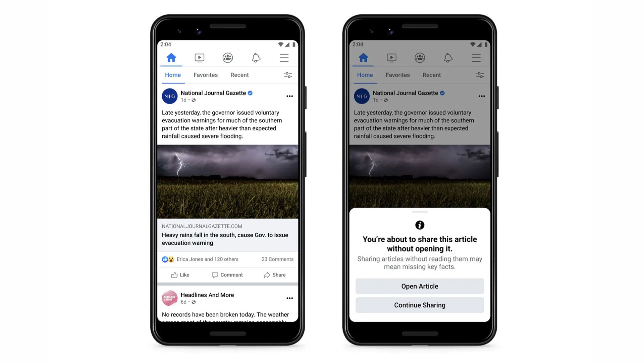This screenshot has height=362, width=644.
Task: Tap the three-dot options menu icon on post
Action: [290, 96]
